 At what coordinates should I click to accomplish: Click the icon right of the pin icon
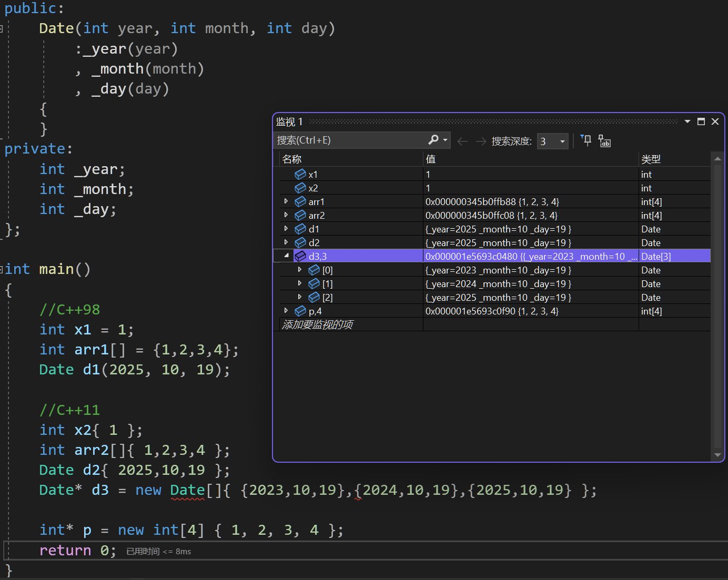click(604, 141)
